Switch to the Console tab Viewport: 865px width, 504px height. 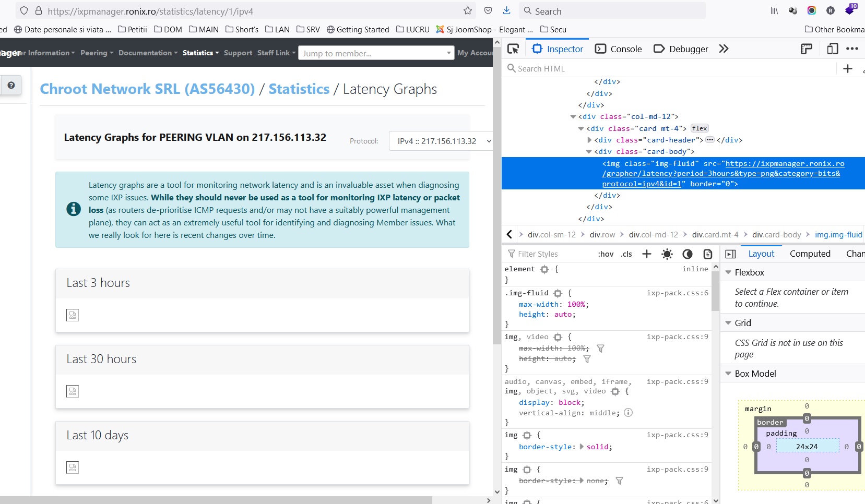pos(619,49)
